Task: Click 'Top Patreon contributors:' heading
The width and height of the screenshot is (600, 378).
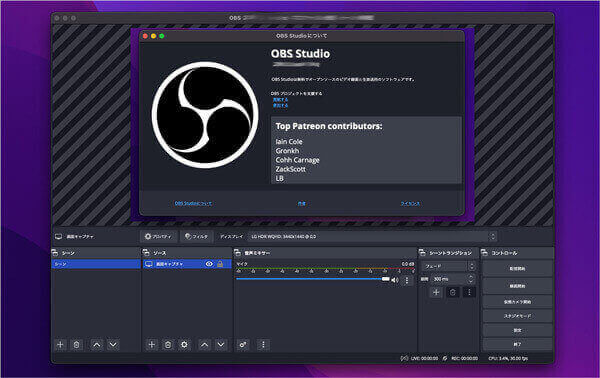Action: pyautogui.click(x=329, y=126)
